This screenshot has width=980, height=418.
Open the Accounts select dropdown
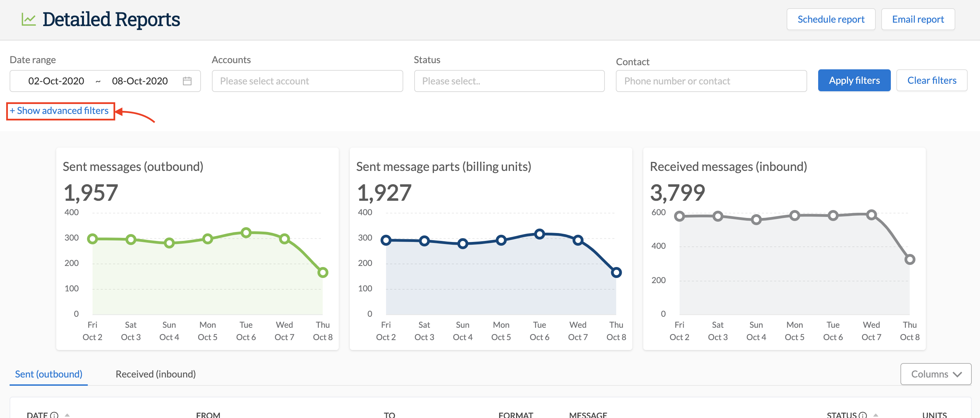point(307,81)
